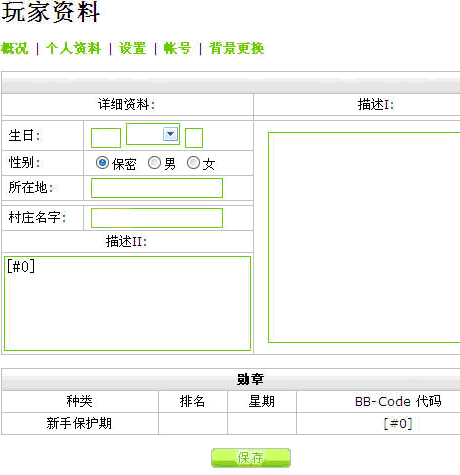Click the 星期 column header

click(x=262, y=401)
